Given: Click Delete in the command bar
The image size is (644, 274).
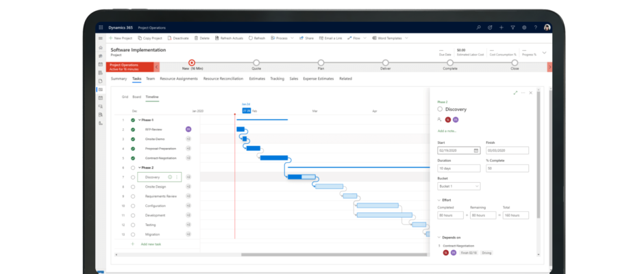Looking at the screenshot, I should [x=202, y=38].
